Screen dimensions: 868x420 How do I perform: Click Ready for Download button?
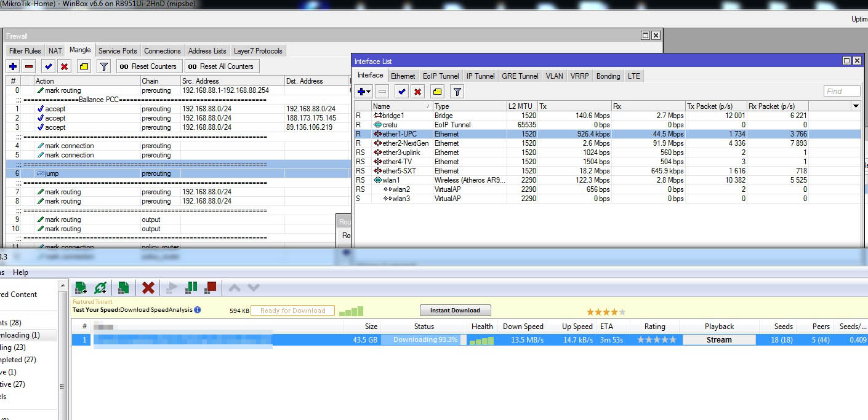(x=292, y=311)
